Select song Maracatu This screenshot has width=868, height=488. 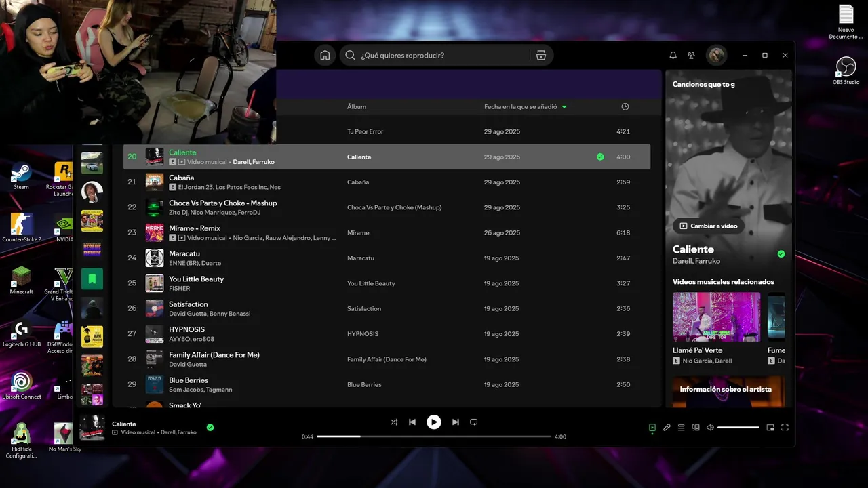point(387,258)
